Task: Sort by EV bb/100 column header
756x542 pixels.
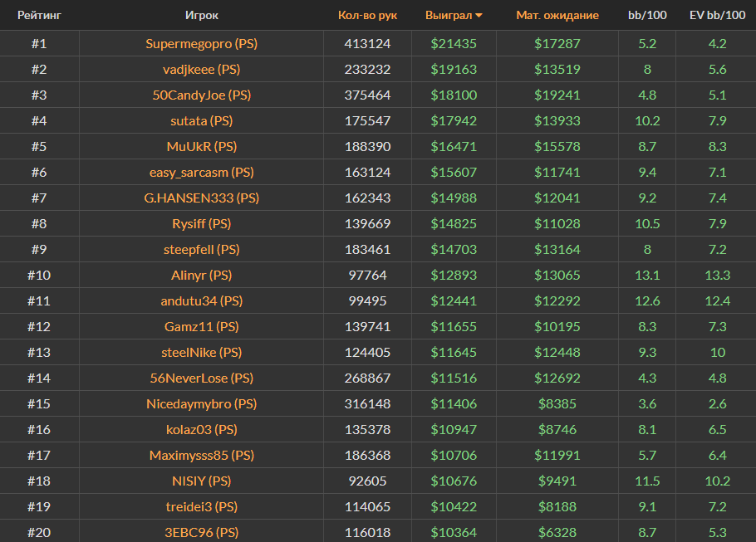Action: tap(717, 15)
